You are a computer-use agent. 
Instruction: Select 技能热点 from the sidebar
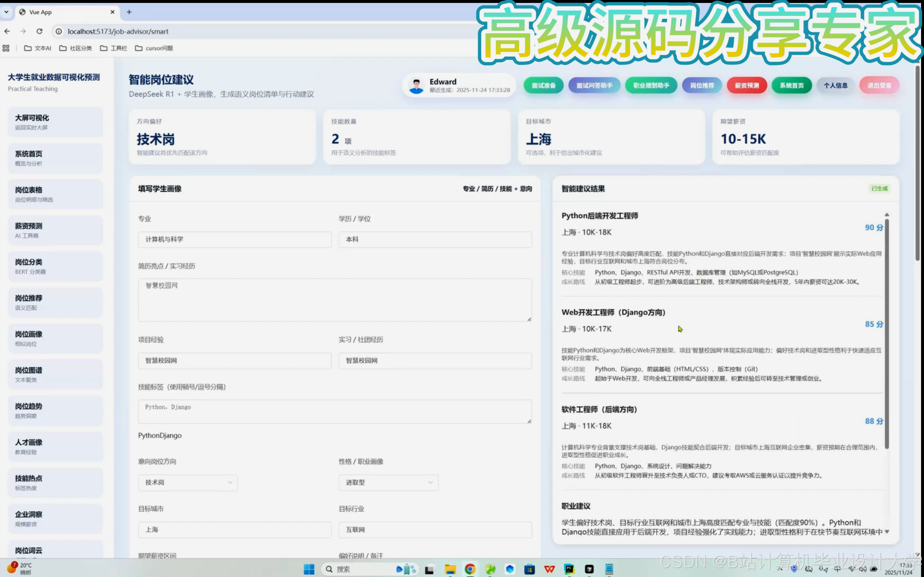(x=55, y=482)
